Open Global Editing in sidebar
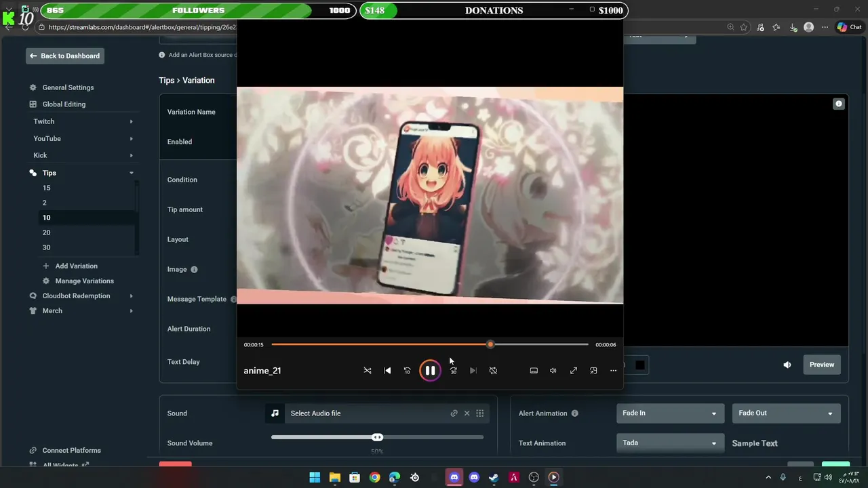Viewport: 868px width, 488px height. point(64,104)
